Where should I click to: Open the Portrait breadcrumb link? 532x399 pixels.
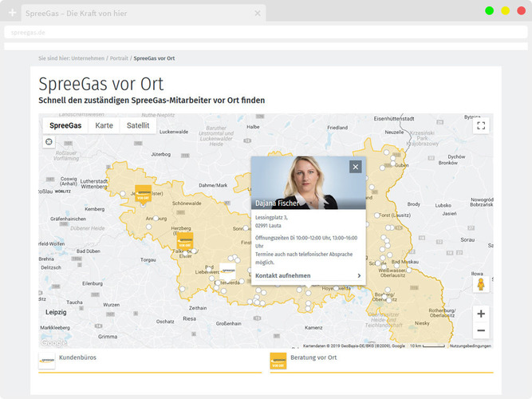coord(119,58)
